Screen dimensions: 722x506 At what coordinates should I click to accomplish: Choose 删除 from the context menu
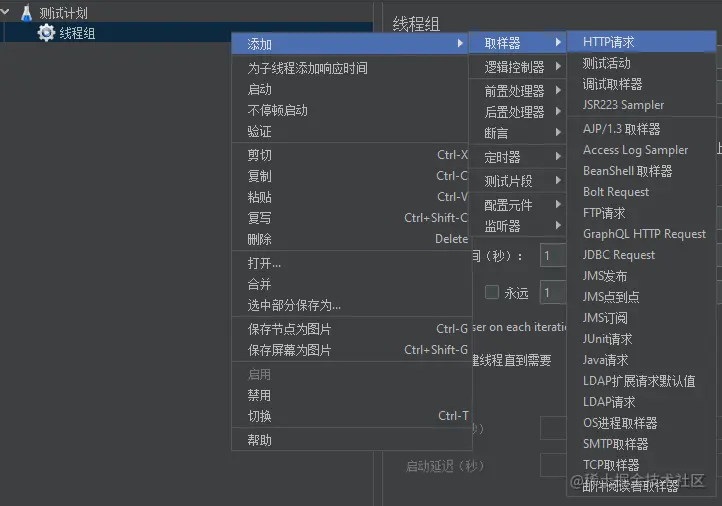352,239
